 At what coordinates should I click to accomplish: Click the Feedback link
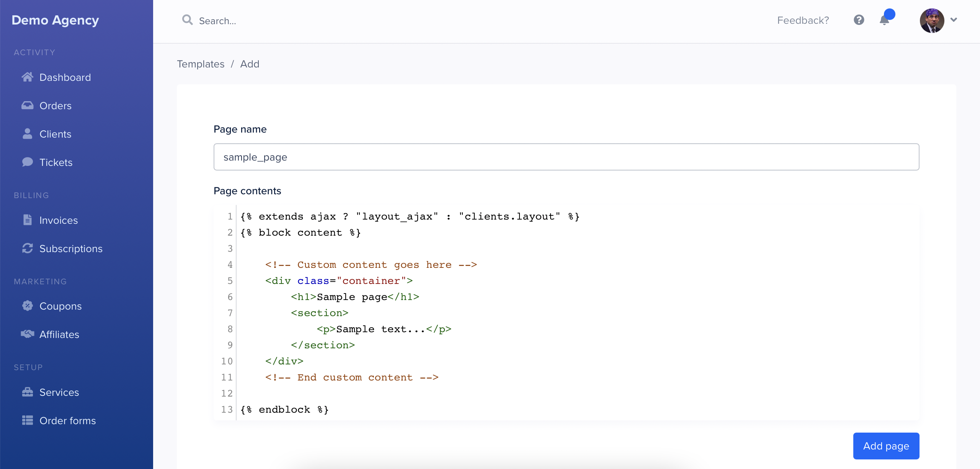tap(802, 21)
